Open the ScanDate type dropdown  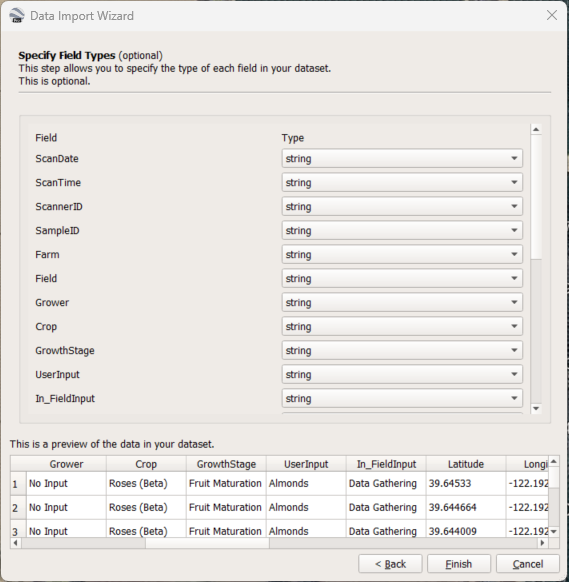point(402,158)
